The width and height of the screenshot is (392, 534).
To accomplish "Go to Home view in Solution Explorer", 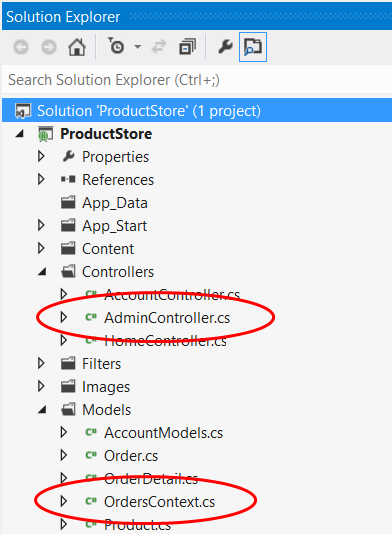I will tap(77, 47).
